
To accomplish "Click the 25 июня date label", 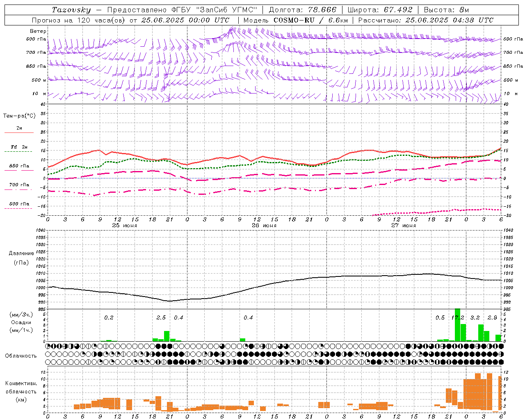I will pos(125,226).
